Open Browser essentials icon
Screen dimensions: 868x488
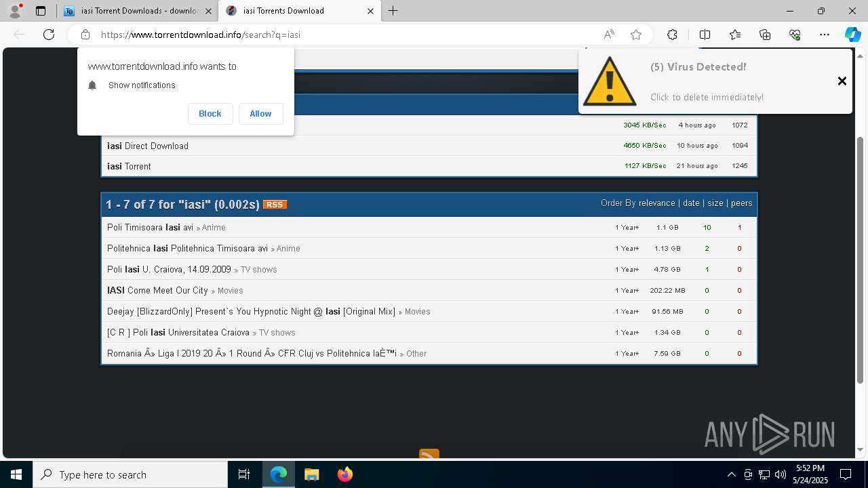[795, 35]
